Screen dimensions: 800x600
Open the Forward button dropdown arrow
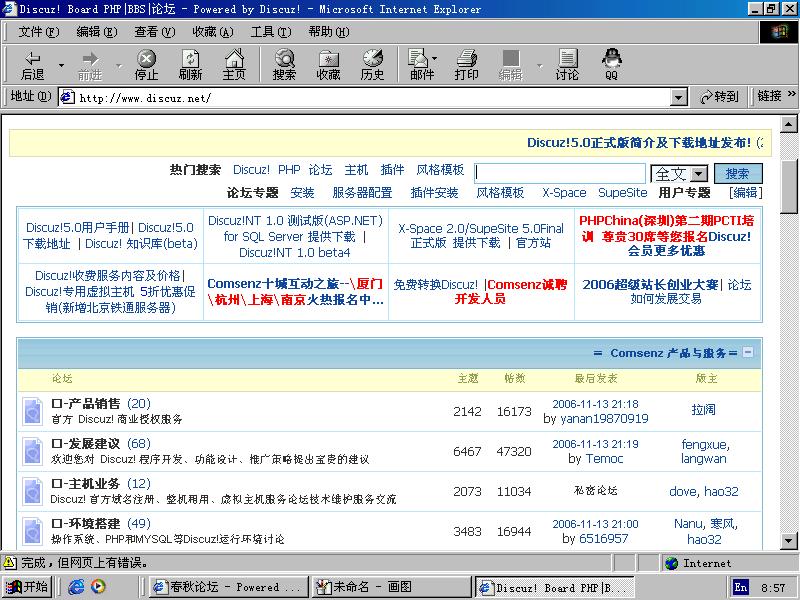click(119, 65)
